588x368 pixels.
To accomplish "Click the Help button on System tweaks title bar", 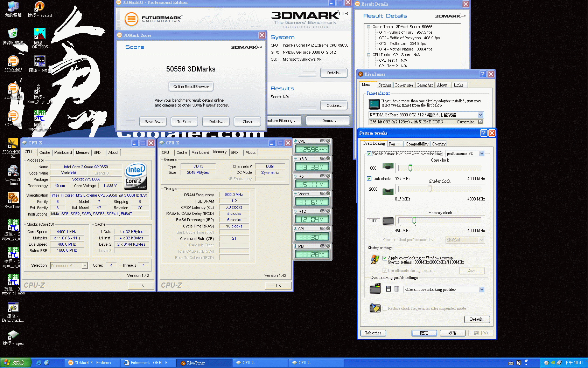I will (x=483, y=133).
